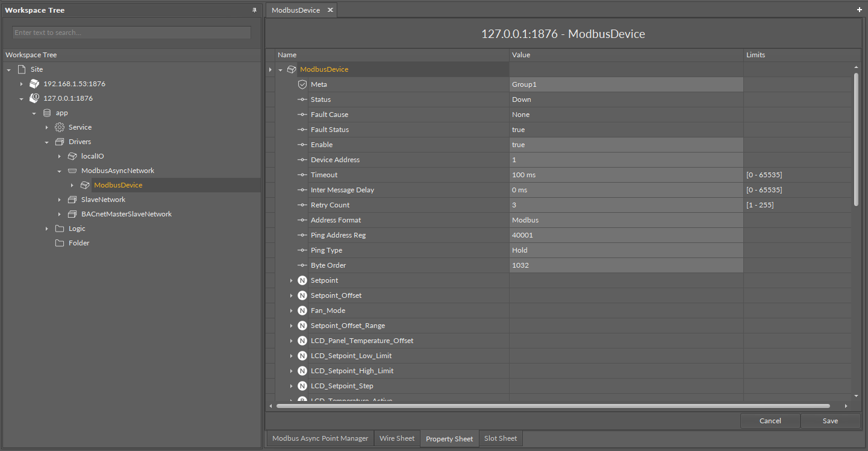
Task: Open the Modbus Async Point Manager tab
Action: coord(320,438)
